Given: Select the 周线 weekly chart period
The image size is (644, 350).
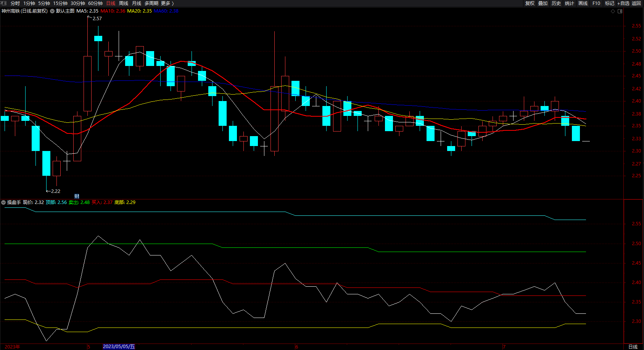Looking at the screenshot, I should point(124,3).
